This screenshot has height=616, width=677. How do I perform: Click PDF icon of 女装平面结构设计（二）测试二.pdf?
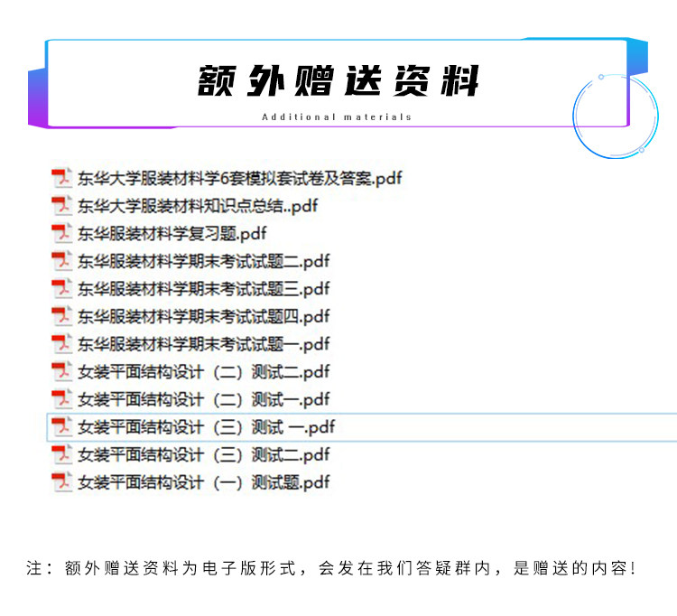(61, 371)
